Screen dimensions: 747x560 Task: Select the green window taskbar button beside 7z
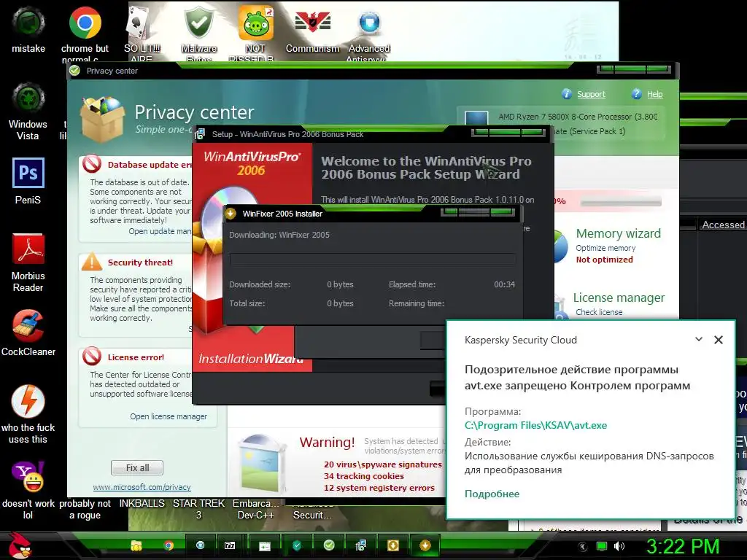pos(264,545)
